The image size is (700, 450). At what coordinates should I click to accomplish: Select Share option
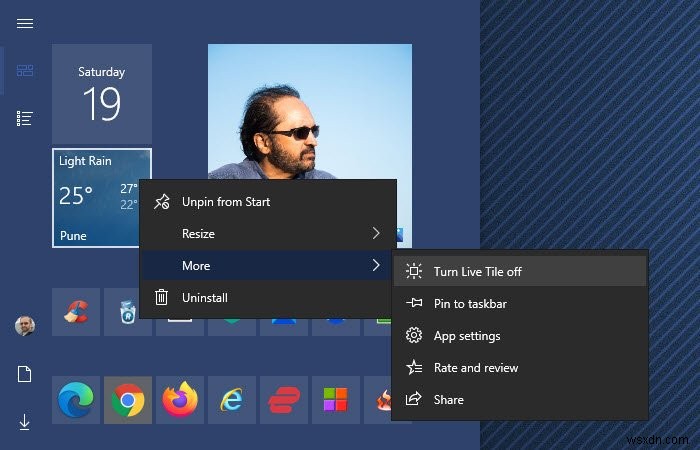(520, 400)
